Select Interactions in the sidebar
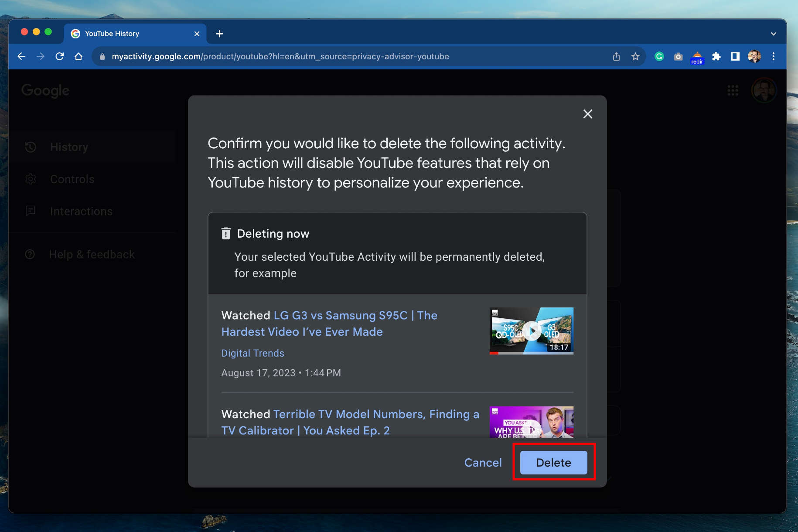The width and height of the screenshot is (798, 532). [92, 211]
